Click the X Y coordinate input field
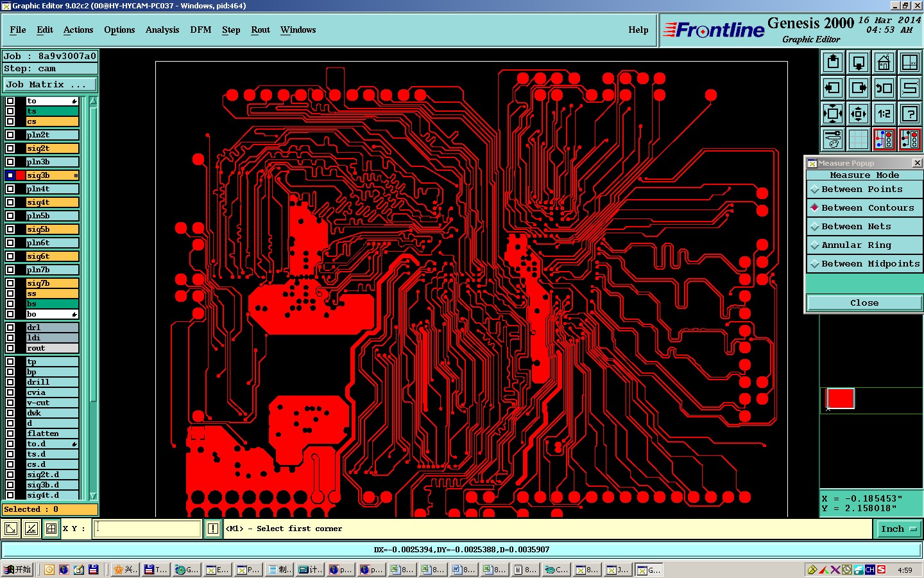This screenshot has width=924, height=578. [x=148, y=529]
